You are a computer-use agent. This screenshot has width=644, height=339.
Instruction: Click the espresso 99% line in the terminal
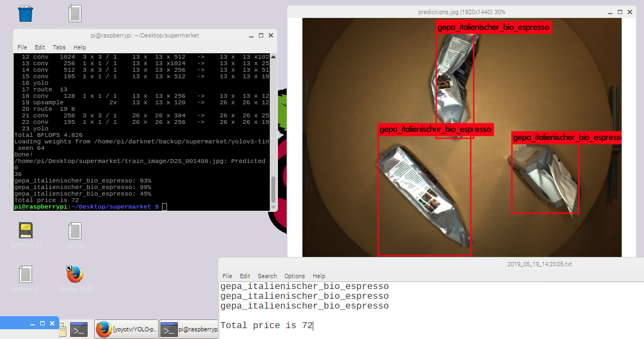[83, 187]
